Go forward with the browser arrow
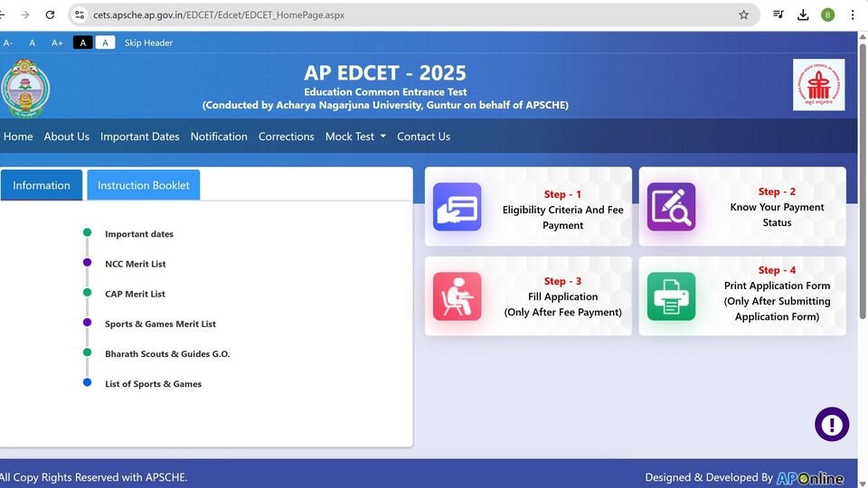This screenshot has width=868, height=488. tap(25, 15)
